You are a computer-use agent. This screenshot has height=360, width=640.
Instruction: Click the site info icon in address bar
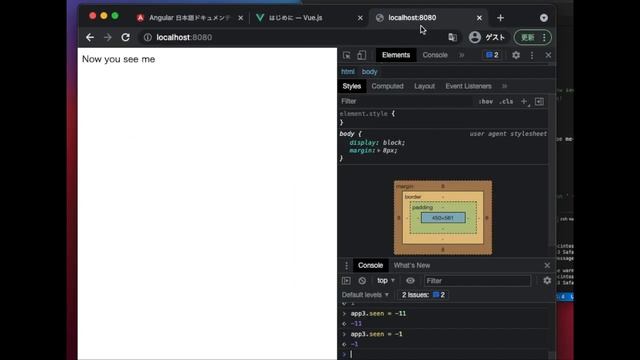coord(147,37)
